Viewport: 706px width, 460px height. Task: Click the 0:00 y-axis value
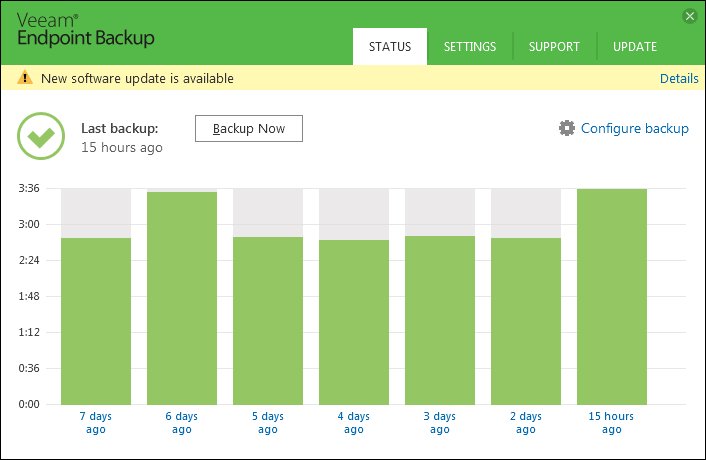coord(29,404)
